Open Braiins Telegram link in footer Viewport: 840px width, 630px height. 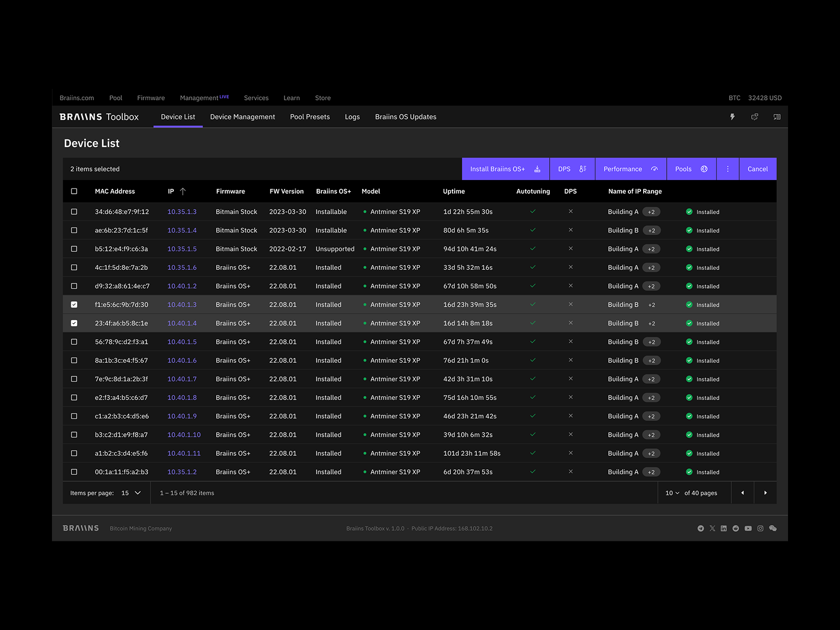point(700,529)
